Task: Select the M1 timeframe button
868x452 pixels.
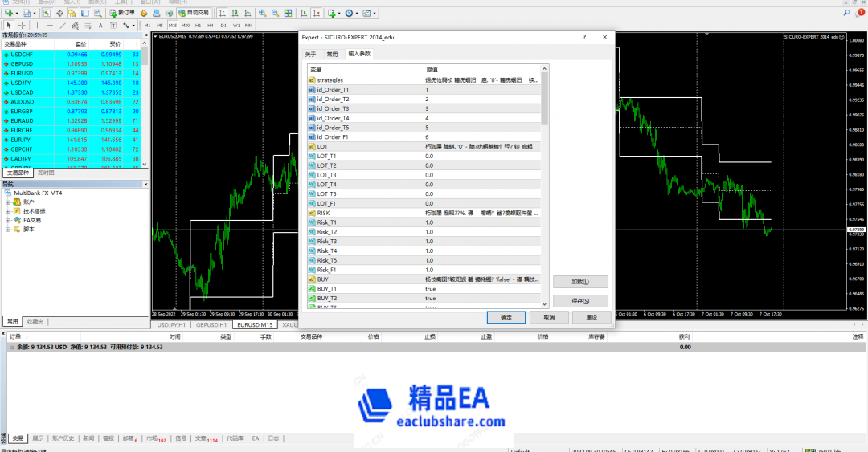Action: [x=147, y=26]
